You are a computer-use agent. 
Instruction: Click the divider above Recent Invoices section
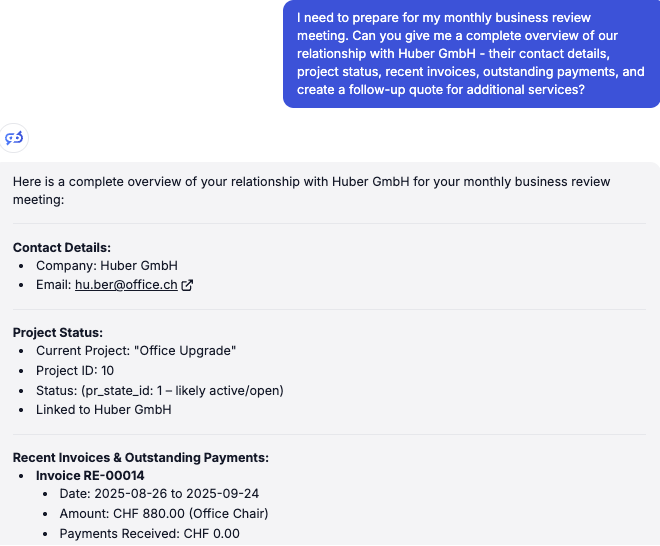coord(330,434)
